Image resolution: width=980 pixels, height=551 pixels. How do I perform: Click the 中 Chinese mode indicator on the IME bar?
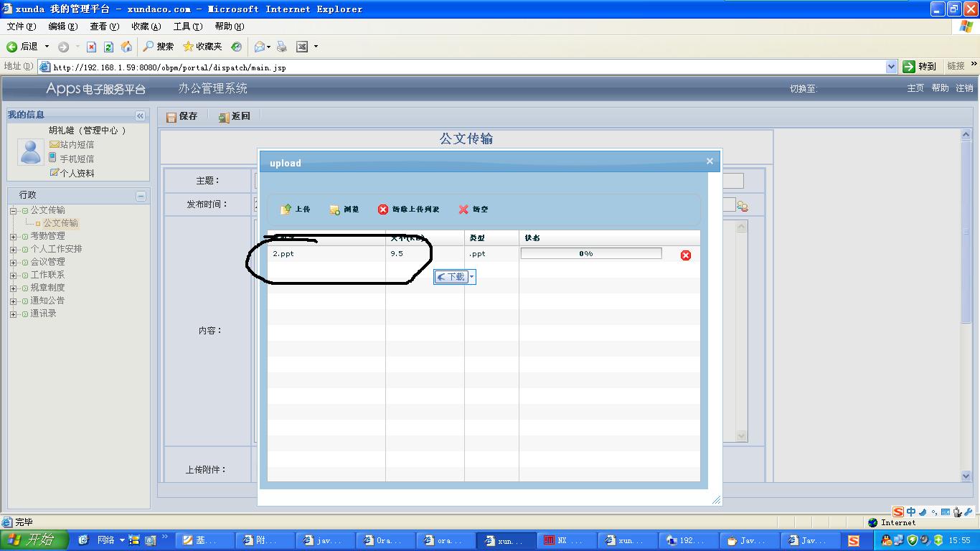(x=911, y=512)
